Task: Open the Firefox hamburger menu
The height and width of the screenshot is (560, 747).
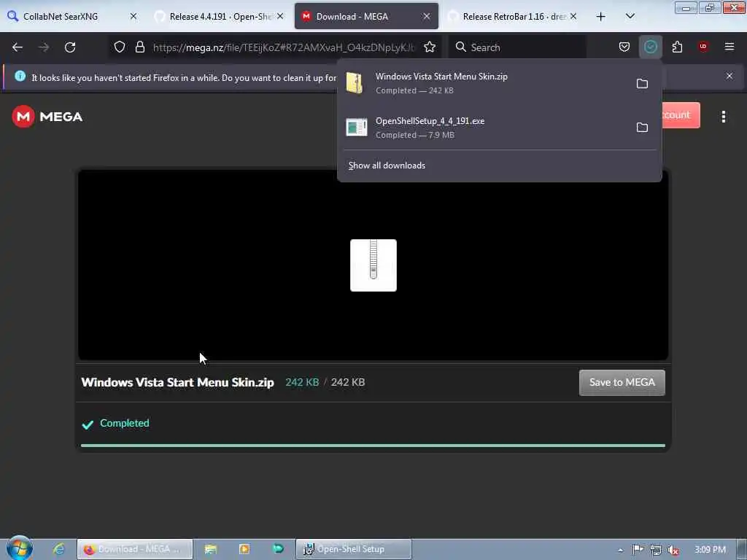Action: pyautogui.click(x=729, y=47)
